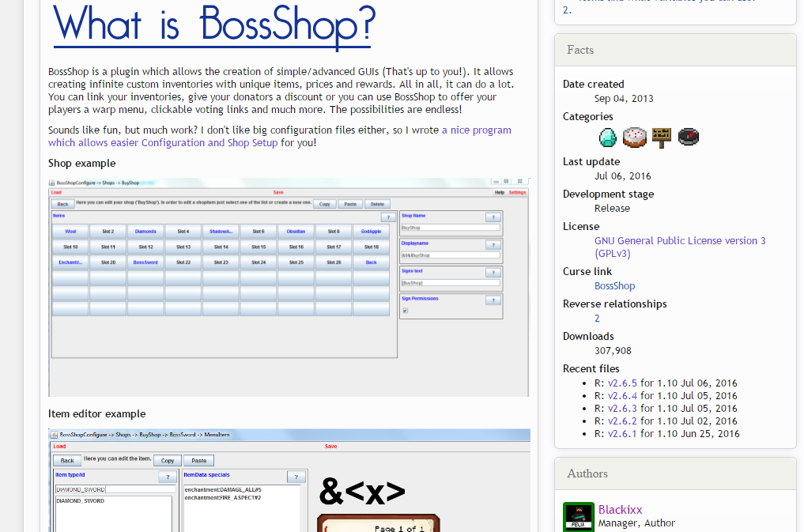Screen dimensions: 804x532
Task: Click the Paste button in Item editor example
Action: click(199, 461)
